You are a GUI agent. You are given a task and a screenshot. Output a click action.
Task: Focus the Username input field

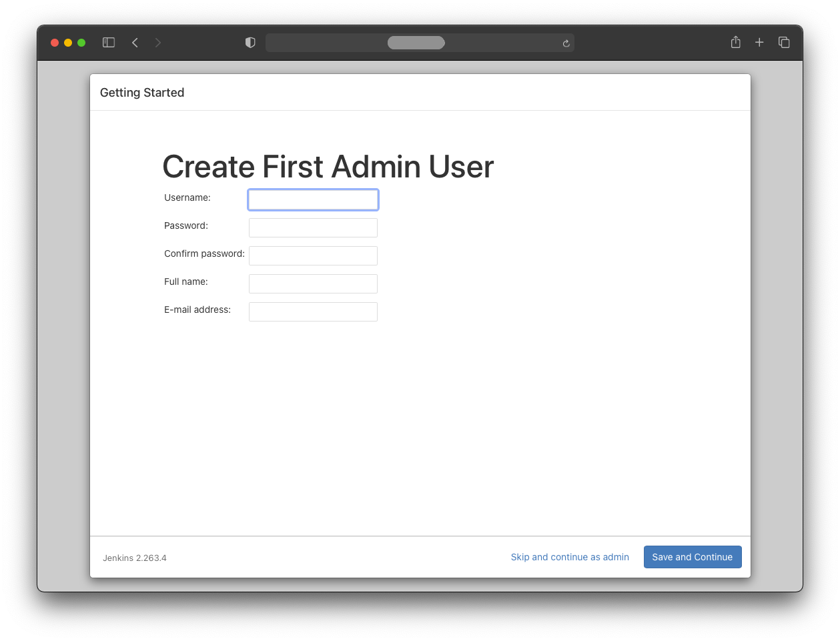pos(313,200)
